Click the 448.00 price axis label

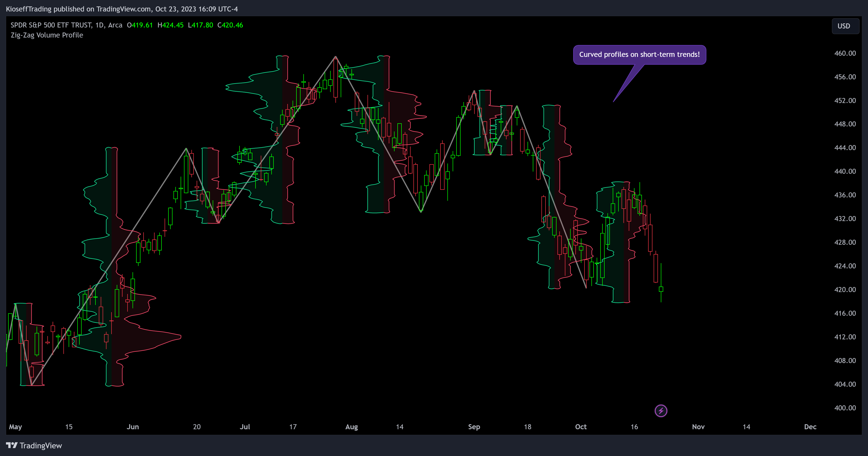coord(845,124)
